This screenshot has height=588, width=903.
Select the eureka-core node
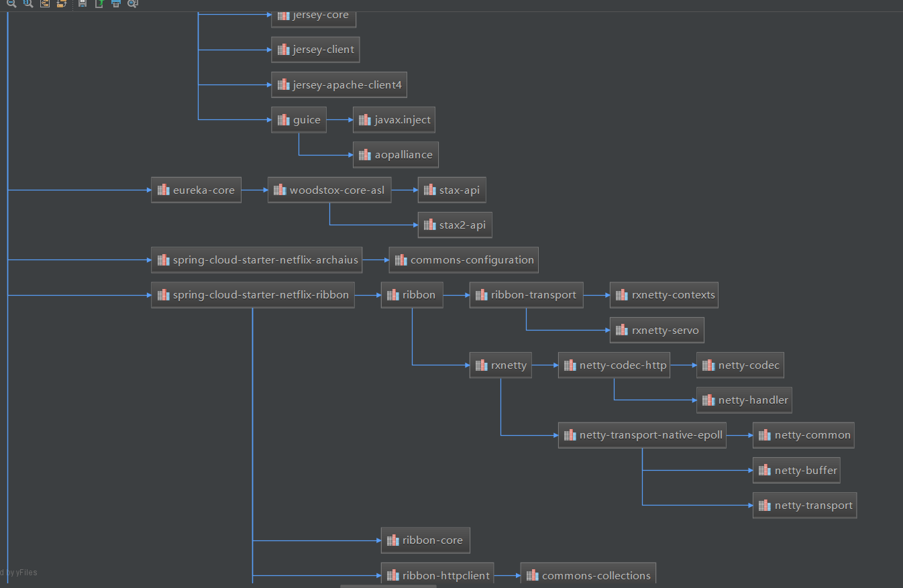pos(196,189)
